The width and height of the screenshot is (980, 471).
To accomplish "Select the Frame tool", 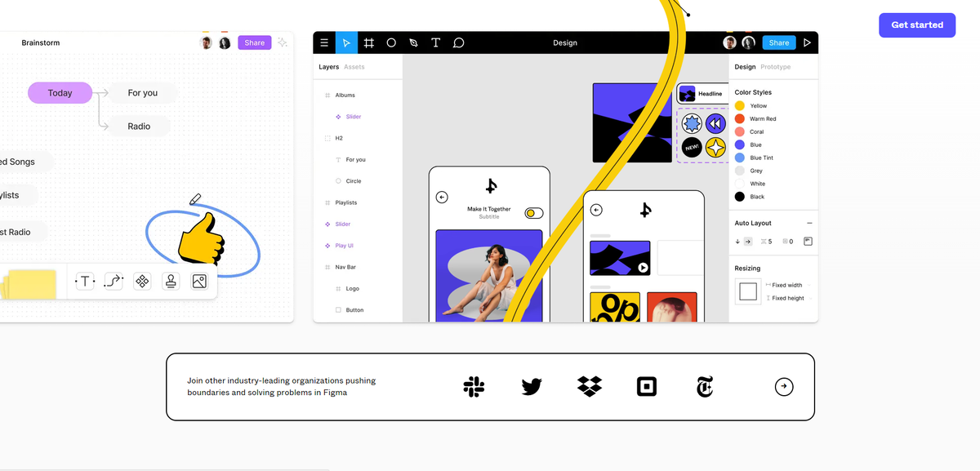I will tap(369, 42).
